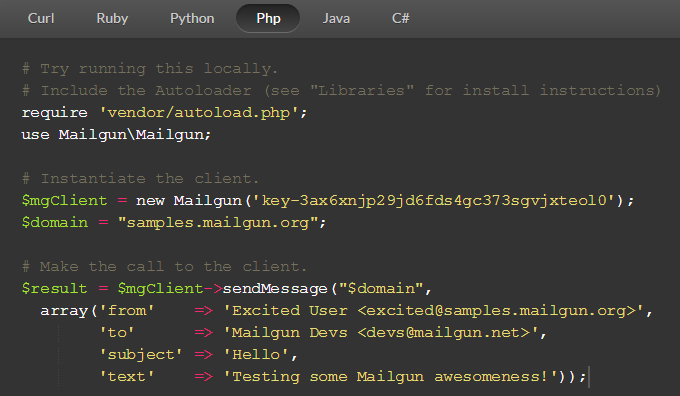Click the sendMessage method call

tap(275, 288)
